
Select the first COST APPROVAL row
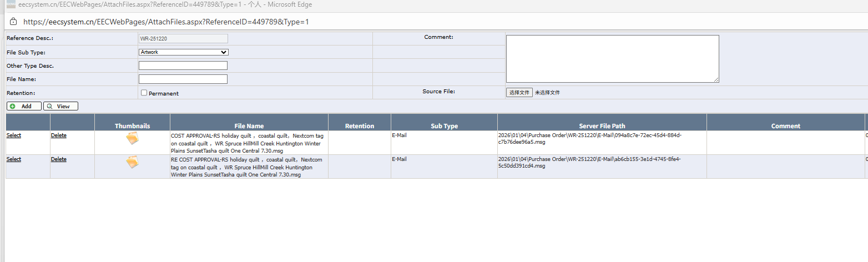click(14, 135)
